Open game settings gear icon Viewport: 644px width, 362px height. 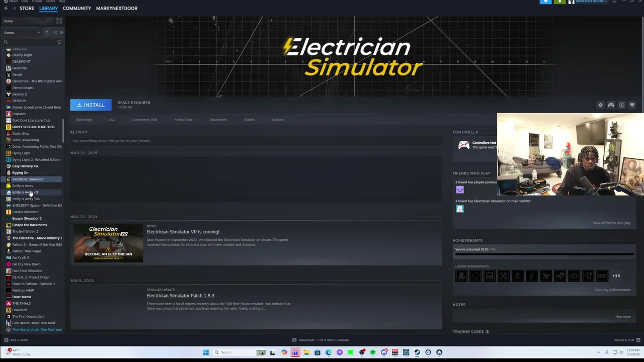click(600, 105)
